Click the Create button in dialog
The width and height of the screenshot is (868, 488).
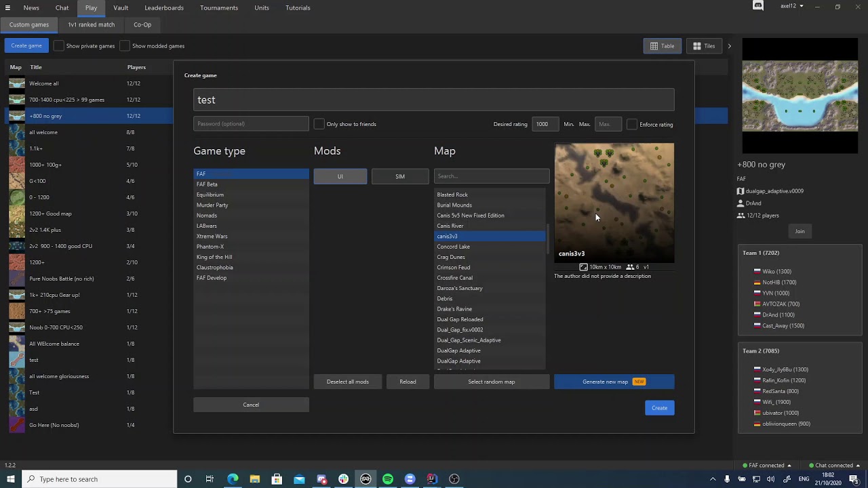(x=659, y=408)
